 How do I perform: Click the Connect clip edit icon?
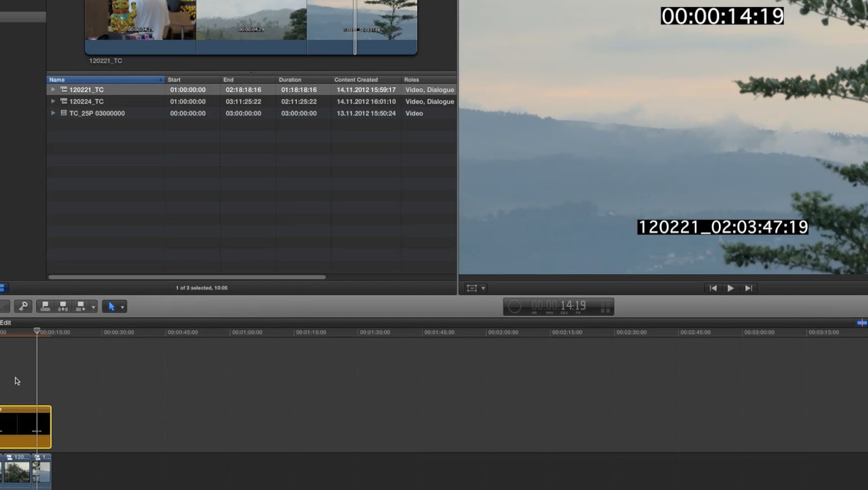(44, 306)
